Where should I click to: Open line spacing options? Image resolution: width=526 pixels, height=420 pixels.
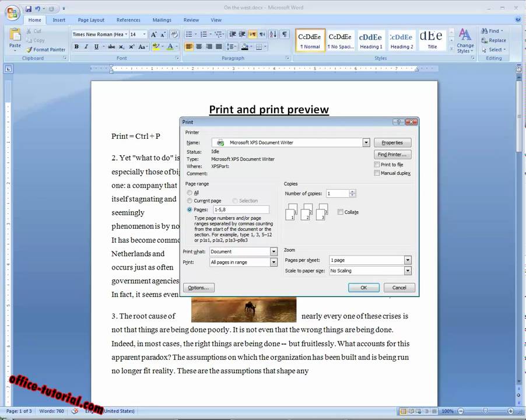pos(230,47)
